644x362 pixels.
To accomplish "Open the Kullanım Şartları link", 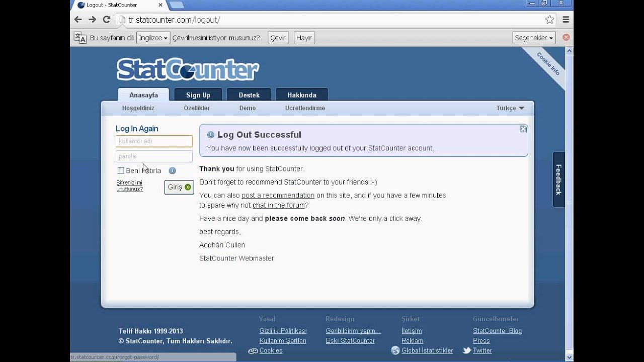I will coord(283,340).
